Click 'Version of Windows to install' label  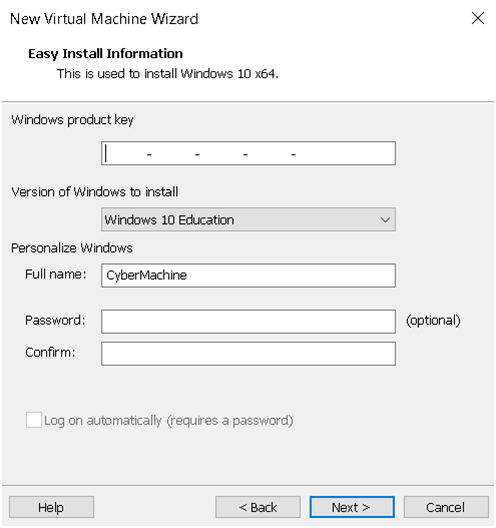95,192
